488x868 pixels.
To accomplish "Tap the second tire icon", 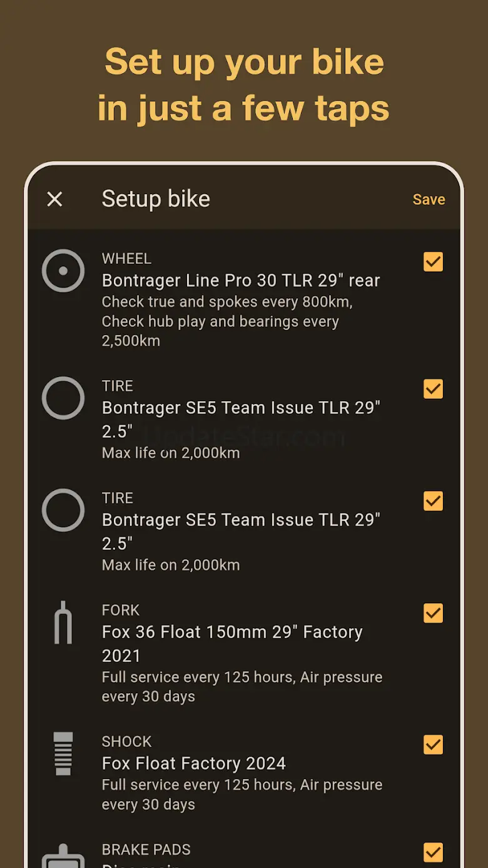I will [63, 510].
